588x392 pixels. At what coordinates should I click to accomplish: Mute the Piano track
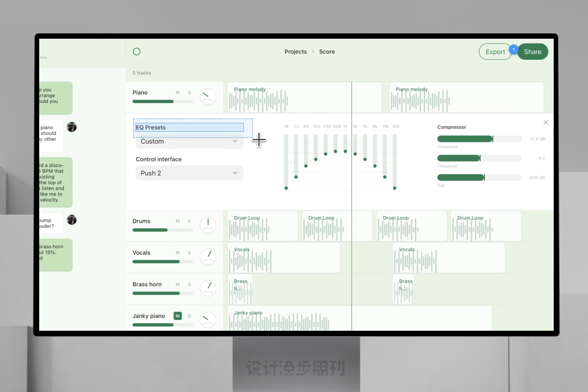point(177,92)
